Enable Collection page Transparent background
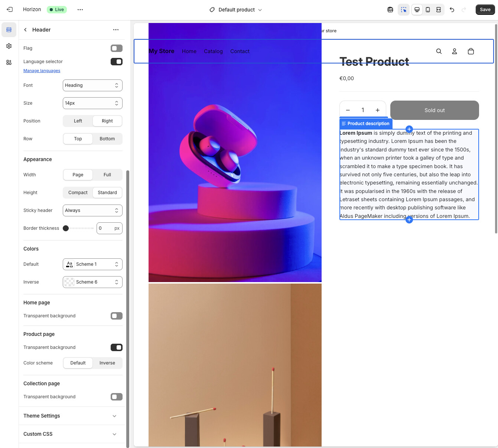498x448 pixels. tap(117, 397)
